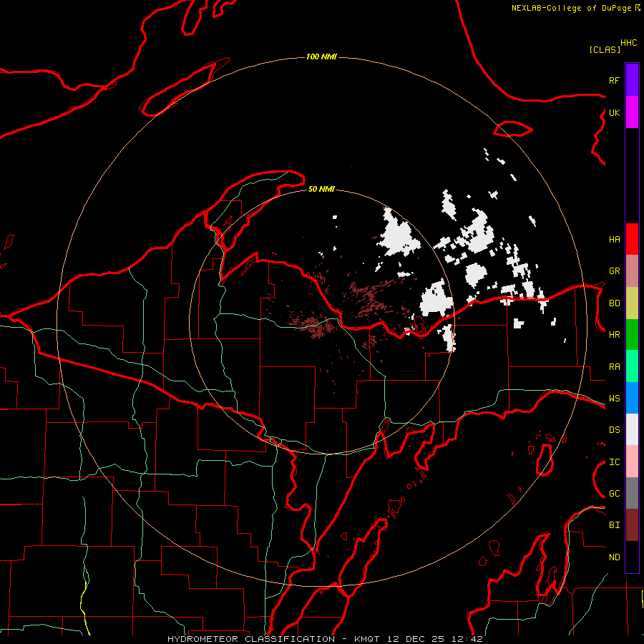Click the "DS" legend label
This screenshot has width=644, height=644.
pos(614,430)
